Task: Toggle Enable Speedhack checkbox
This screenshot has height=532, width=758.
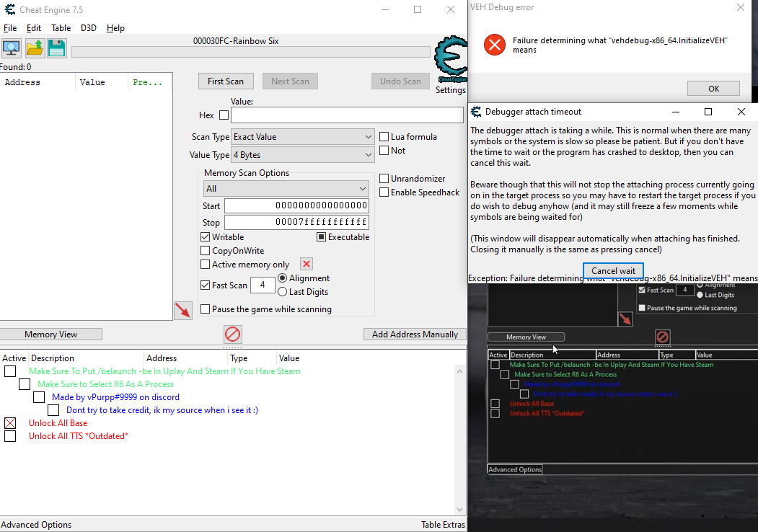Action: (384, 192)
